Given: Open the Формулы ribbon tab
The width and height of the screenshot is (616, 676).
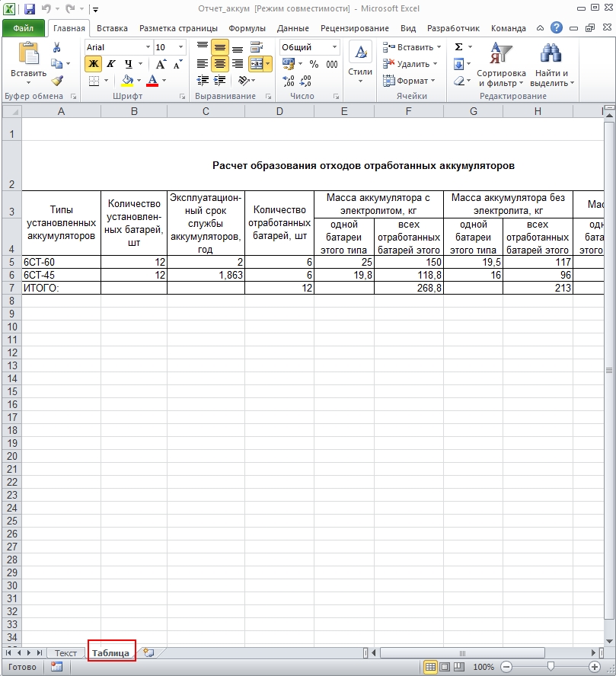Looking at the screenshot, I should coord(247,28).
